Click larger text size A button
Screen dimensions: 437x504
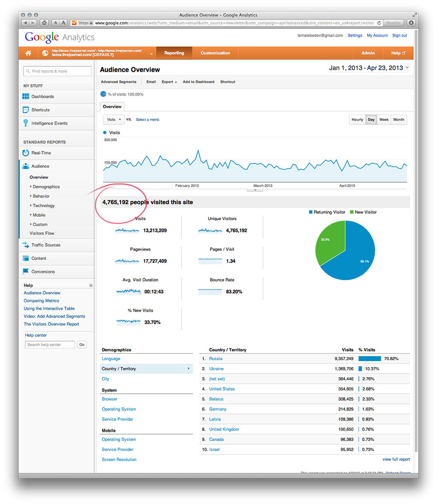pos(63,23)
